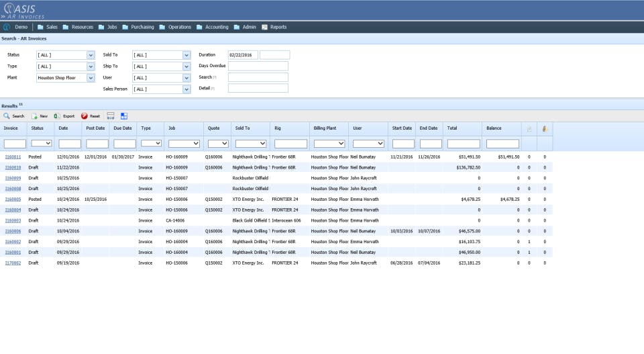Click the lock column header icon
Viewport: 644px width, 354px height.
point(545,129)
